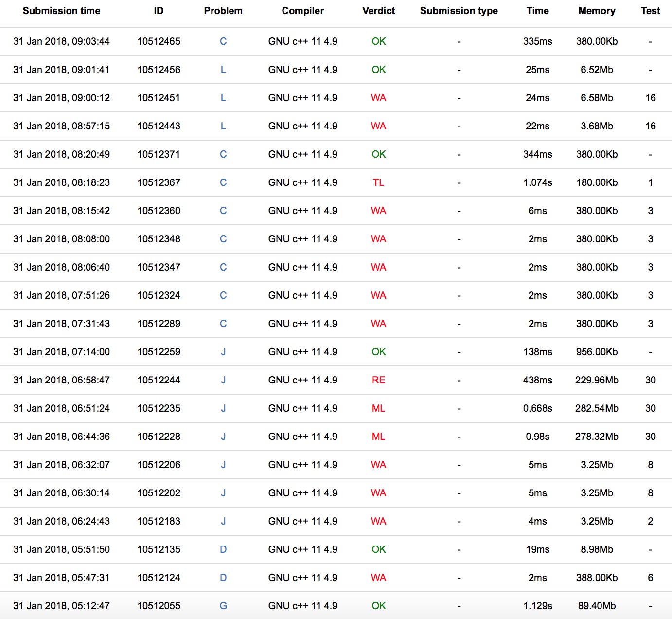
Task: Click problem D link for submission 10512124
Action: [223, 578]
